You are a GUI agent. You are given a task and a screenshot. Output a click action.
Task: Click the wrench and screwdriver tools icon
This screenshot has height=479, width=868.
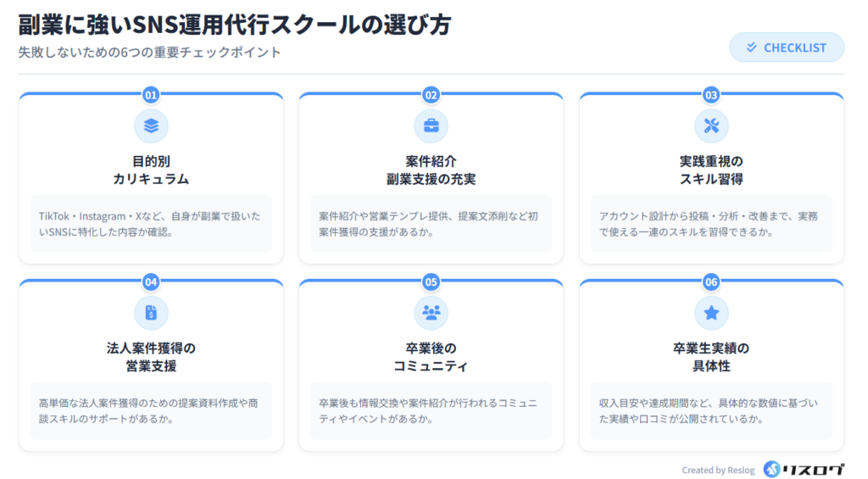click(711, 126)
